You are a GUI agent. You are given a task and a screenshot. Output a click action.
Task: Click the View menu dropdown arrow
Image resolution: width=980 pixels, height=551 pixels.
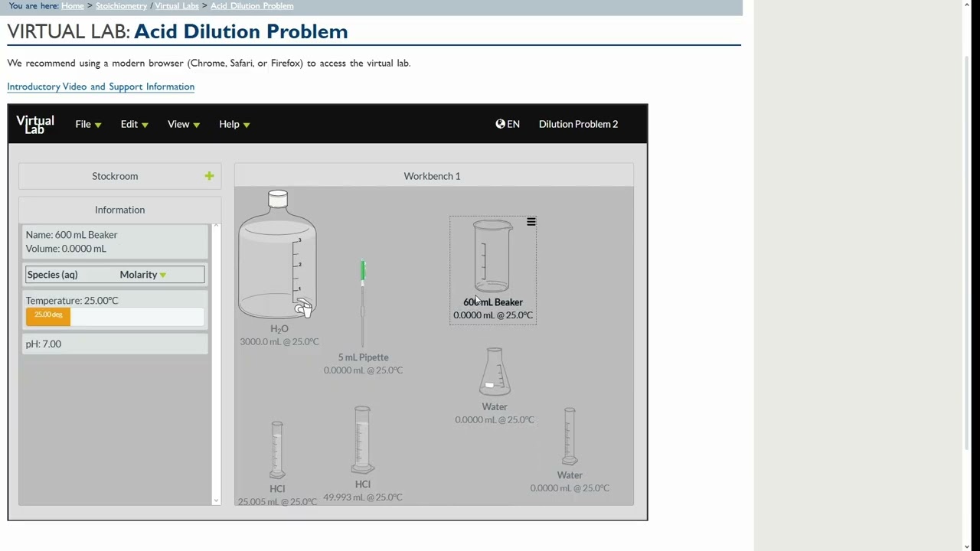click(197, 125)
